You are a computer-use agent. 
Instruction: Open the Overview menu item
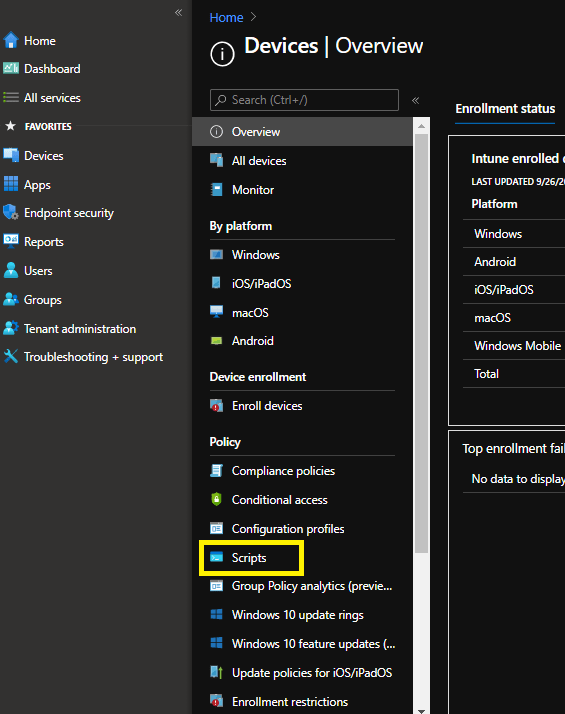coord(302,132)
